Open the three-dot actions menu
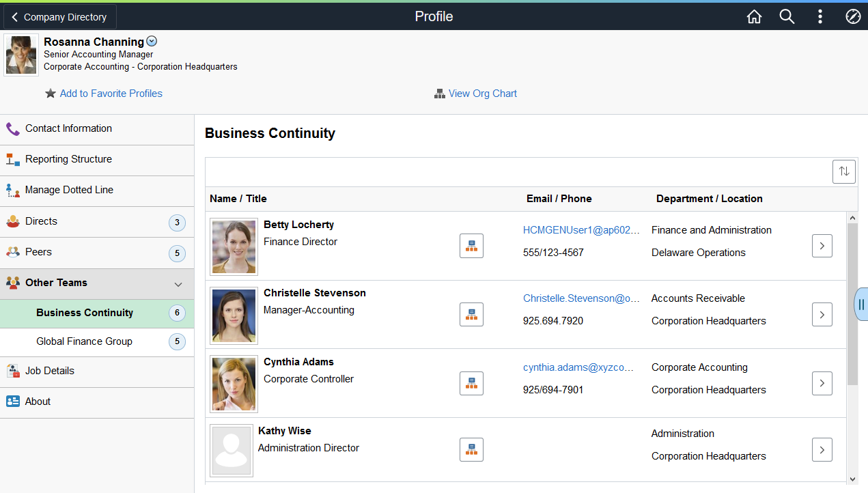Screen dimensions: 868x493 click(x=820, y=17)
